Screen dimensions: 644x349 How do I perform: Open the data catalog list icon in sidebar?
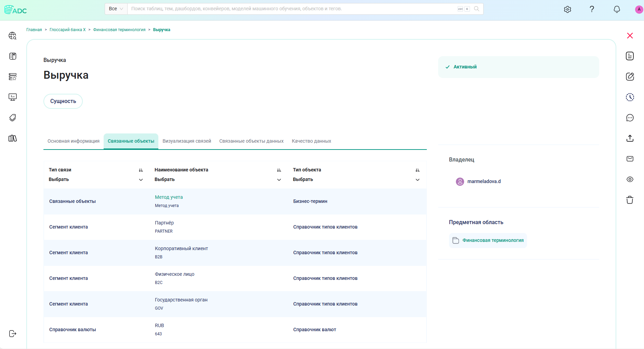pos(13,77)
